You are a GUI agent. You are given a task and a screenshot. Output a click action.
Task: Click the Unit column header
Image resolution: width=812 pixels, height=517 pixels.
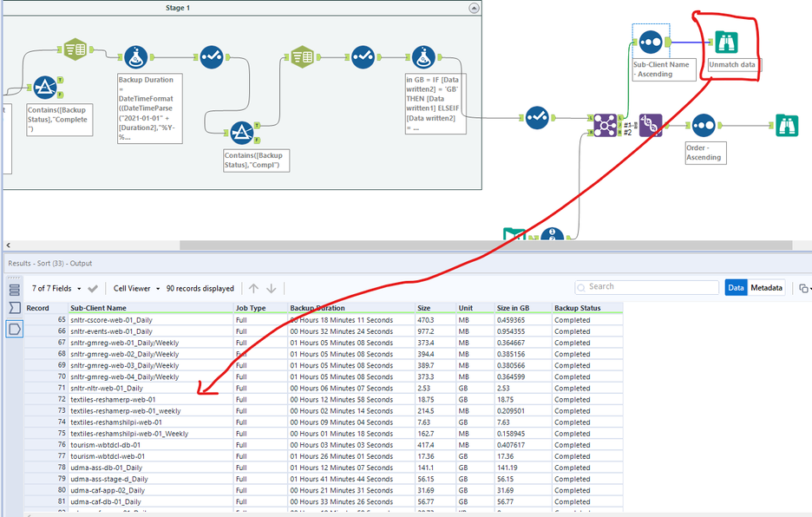[x=475, y=308]
